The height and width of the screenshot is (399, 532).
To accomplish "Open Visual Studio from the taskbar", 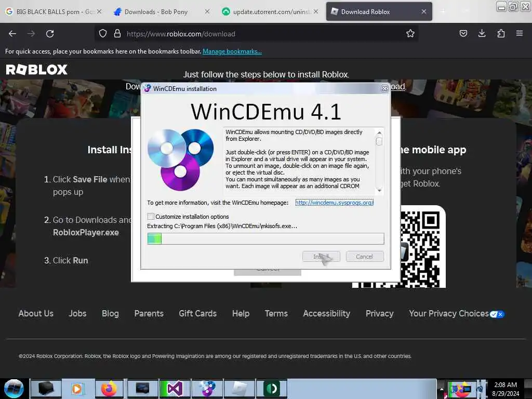I will click(175, 389).
